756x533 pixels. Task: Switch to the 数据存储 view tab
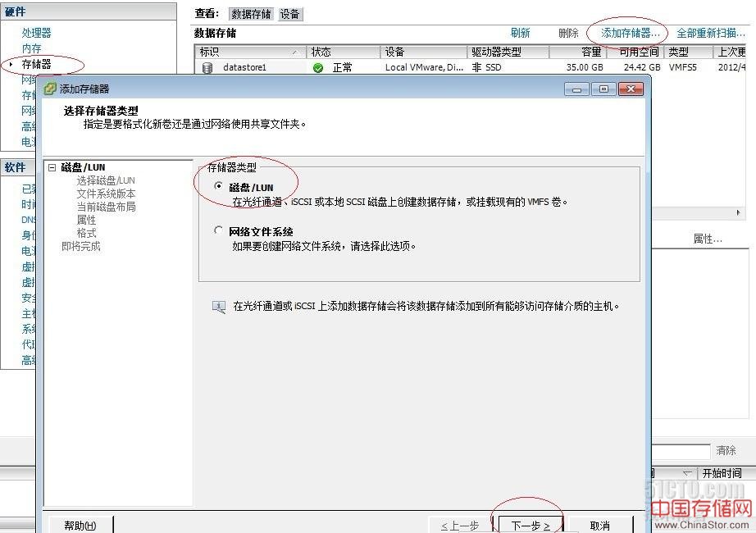(251, 14)
